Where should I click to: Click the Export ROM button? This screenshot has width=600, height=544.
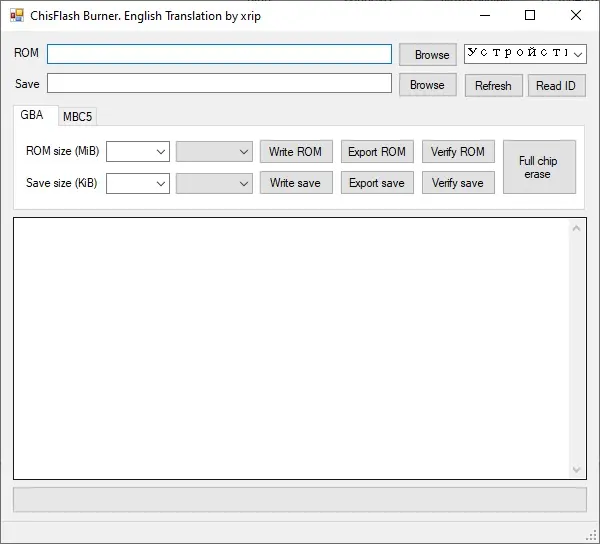coord(377,151)
